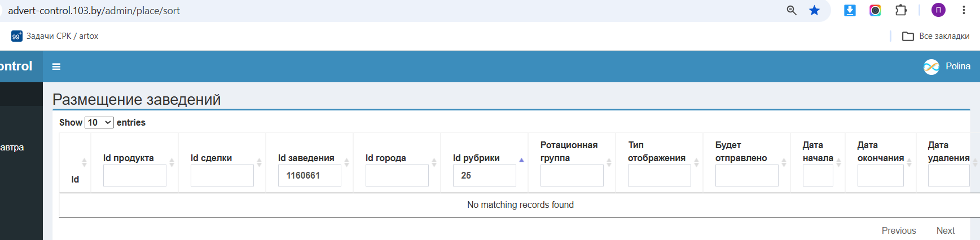This screenshot has width=980, height=240.
Task: Sort table by Id заведения column
Action: coord(306,158)
